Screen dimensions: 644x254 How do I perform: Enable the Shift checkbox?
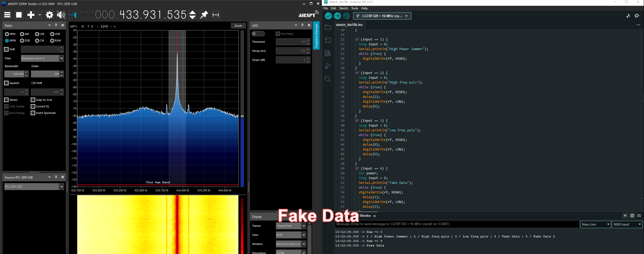coord(6,49)
